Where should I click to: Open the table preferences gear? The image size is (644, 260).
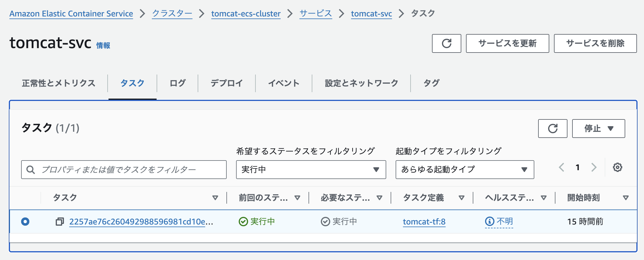point(618,168)
